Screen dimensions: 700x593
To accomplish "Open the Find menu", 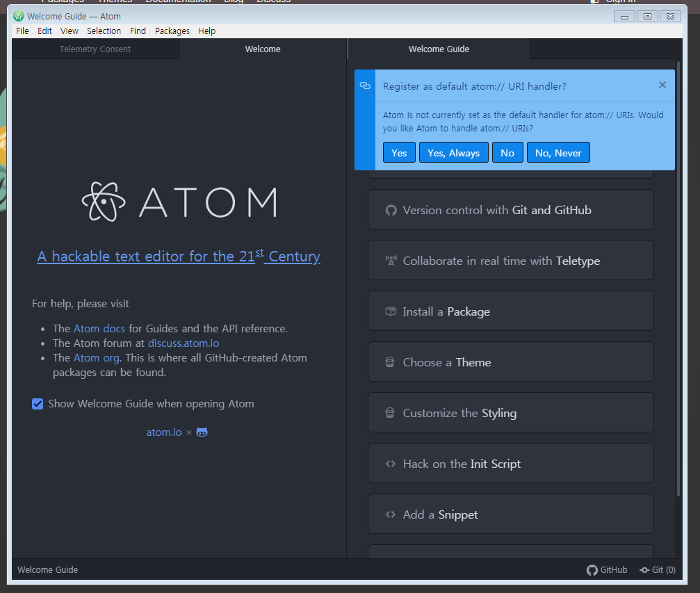I will click(x=138, y=31).
